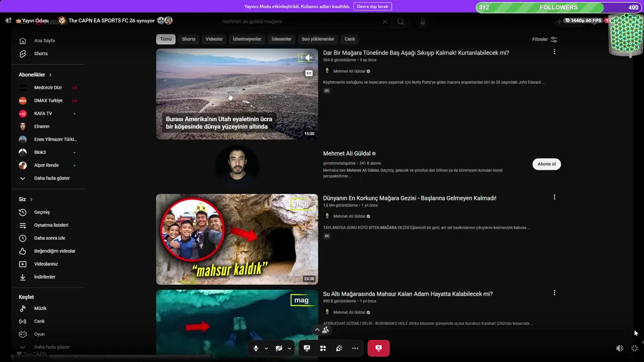This screenshot has width=644, height=362.
Task: Open camera options dropdown arrow
Action: (289, 348)
